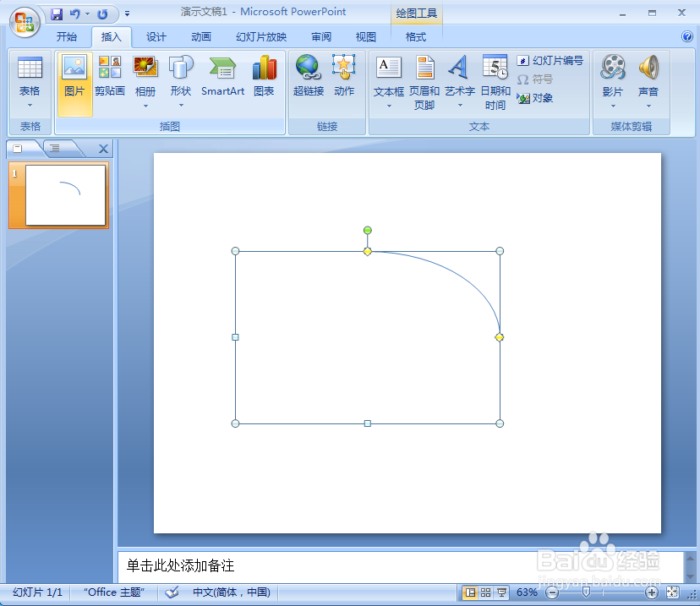This screenshot has height=606, width=700.
Task: Insert a table with 表格 icon
Action: pos(30,68)
